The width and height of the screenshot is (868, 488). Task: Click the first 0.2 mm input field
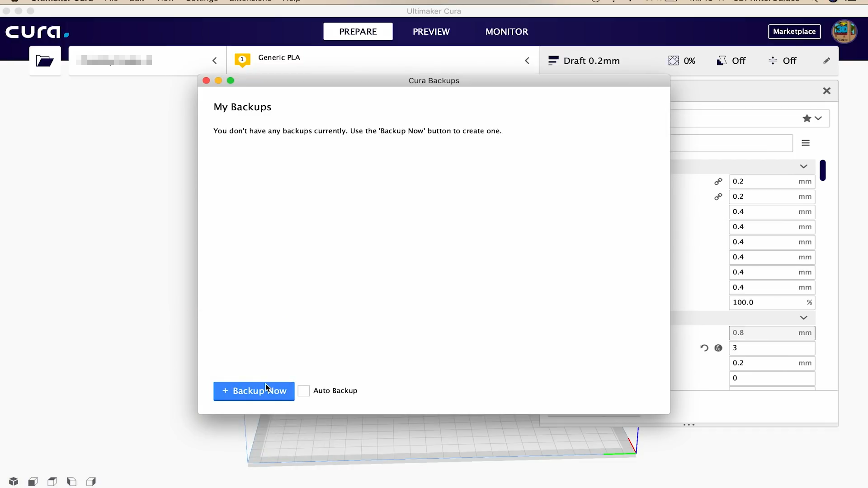[772, 182]
